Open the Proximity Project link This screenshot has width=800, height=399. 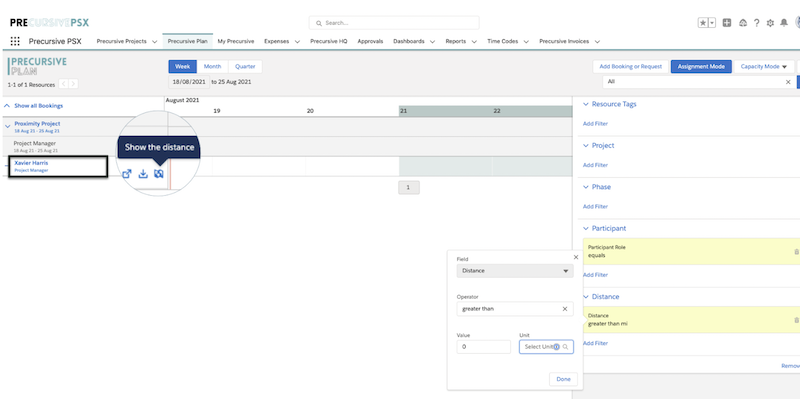click(37, 123)
